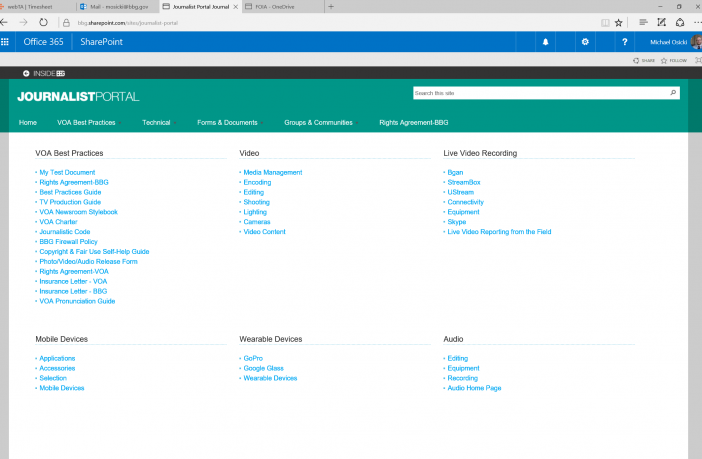Click the site address lock icon
The image size is (702, 459).
point(66,23)
